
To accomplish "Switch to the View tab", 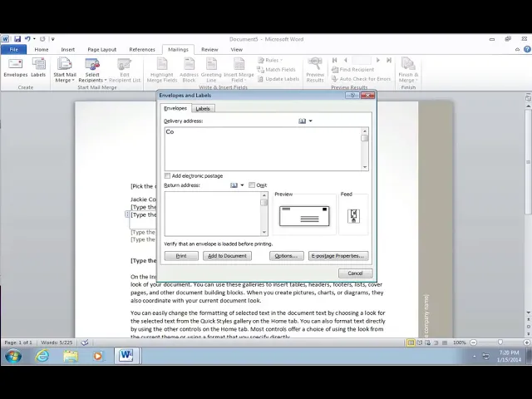I will click(236, 50).
